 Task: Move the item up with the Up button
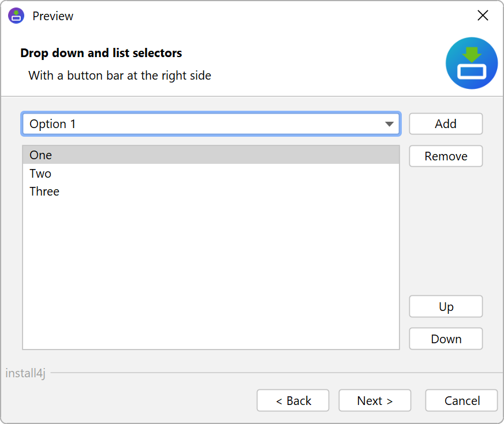point(446,307)
